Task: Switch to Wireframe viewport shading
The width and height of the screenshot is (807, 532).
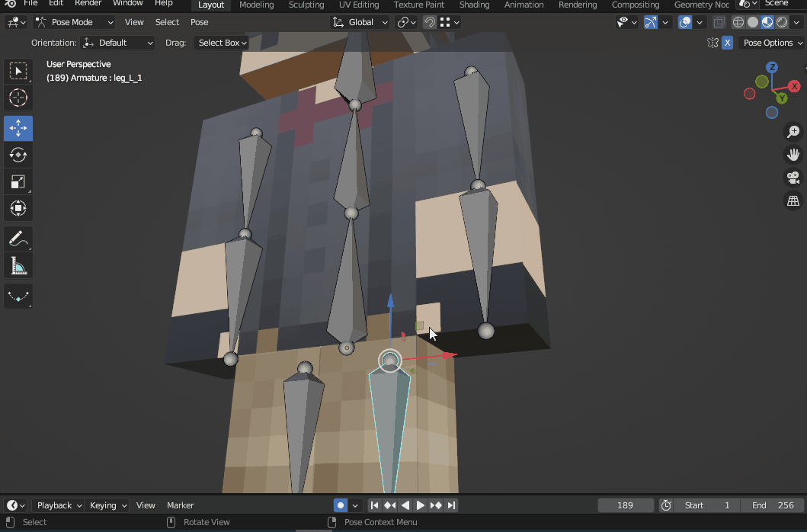Action: pos(738,21)
